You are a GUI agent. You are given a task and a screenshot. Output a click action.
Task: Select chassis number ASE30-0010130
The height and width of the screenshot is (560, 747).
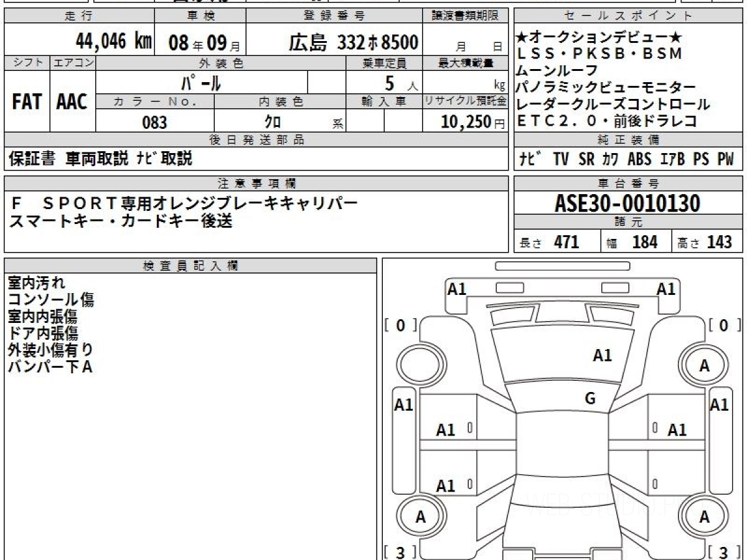[x=627, y=203]
